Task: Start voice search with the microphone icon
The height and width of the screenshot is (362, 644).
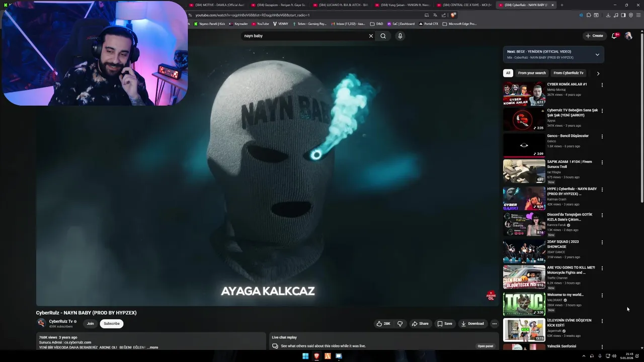Action: tap(400, 36)
